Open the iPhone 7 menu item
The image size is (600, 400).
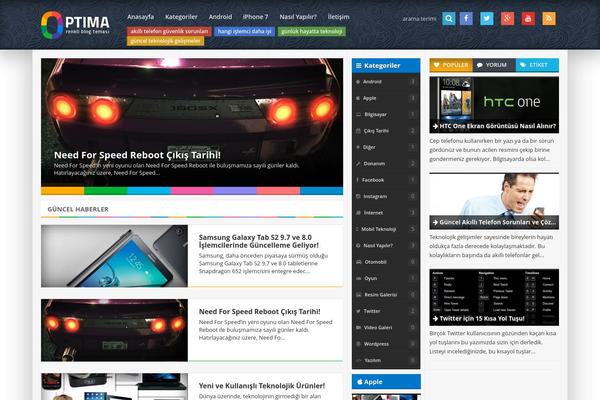255,17
